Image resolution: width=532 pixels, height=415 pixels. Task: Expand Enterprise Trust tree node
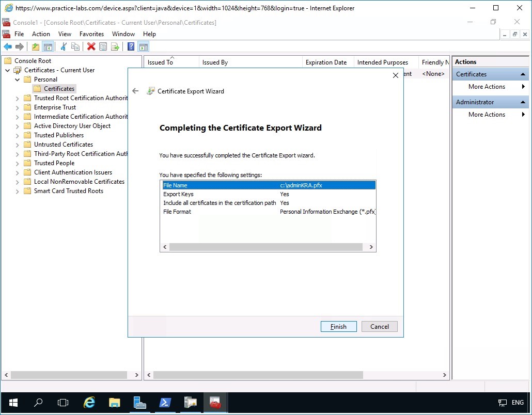point(18,107)
